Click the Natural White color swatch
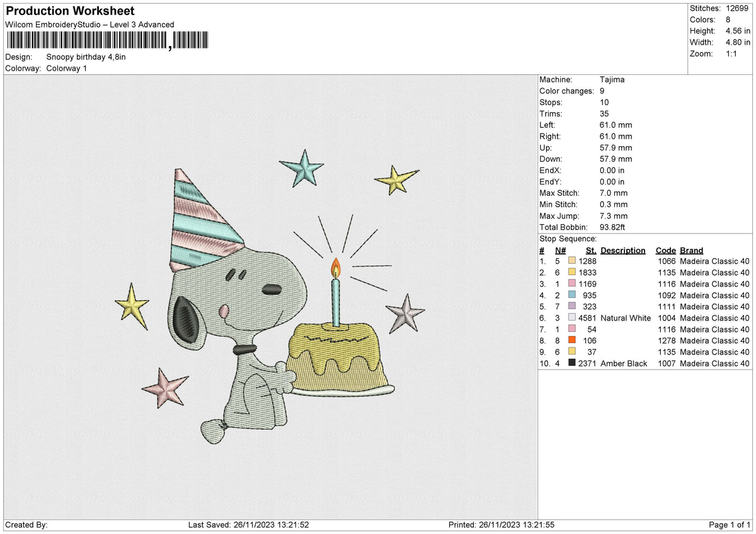756x534 pixels. pyautogui.click(x=572, y=317)
